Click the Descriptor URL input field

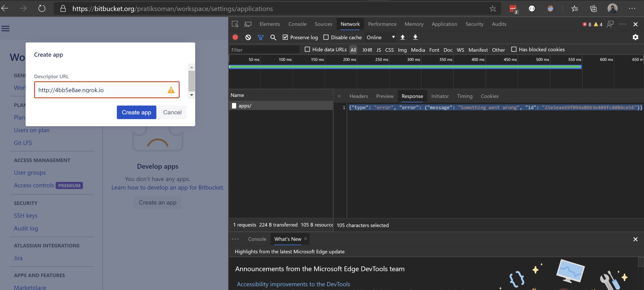point(107,90)
